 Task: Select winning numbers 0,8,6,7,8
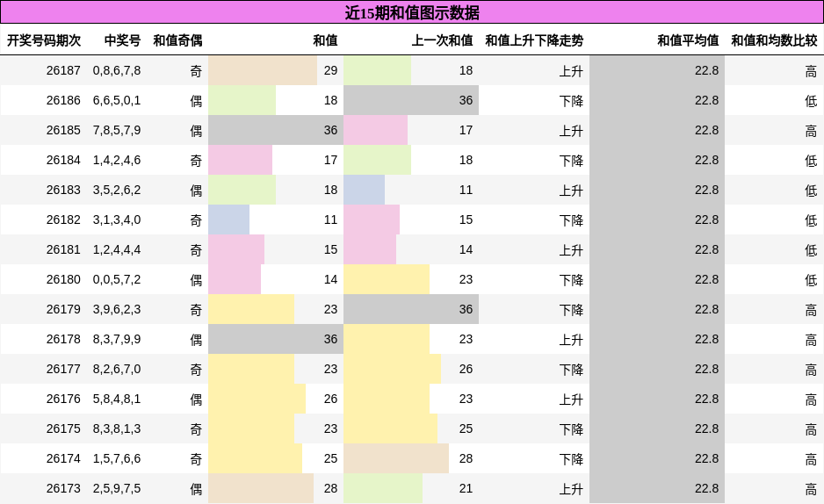point(117,70)
